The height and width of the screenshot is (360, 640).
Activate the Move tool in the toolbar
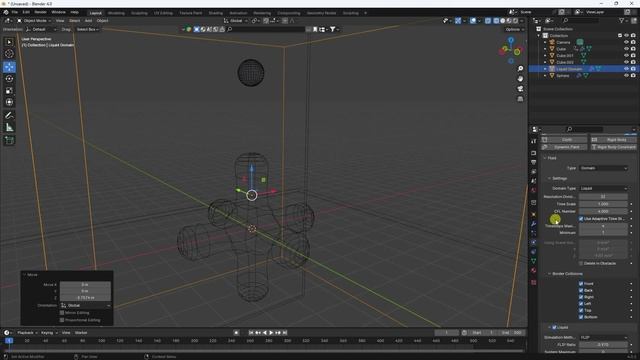(9, 67)
